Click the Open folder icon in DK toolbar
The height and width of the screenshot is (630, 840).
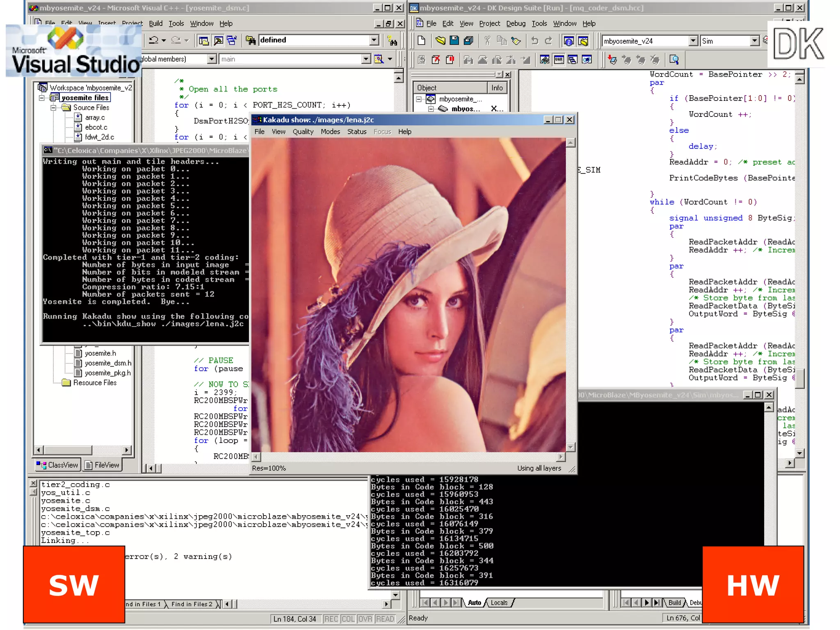[x=440, y=40]
